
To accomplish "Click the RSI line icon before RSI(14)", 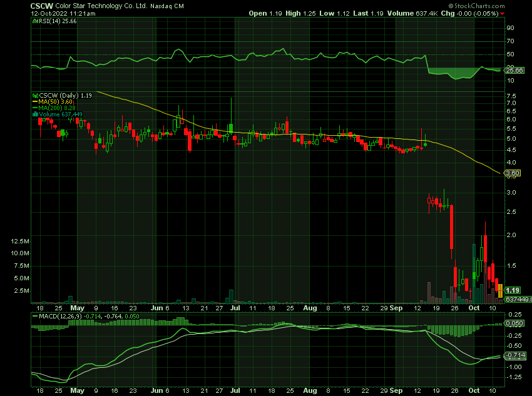I will 35,21.
